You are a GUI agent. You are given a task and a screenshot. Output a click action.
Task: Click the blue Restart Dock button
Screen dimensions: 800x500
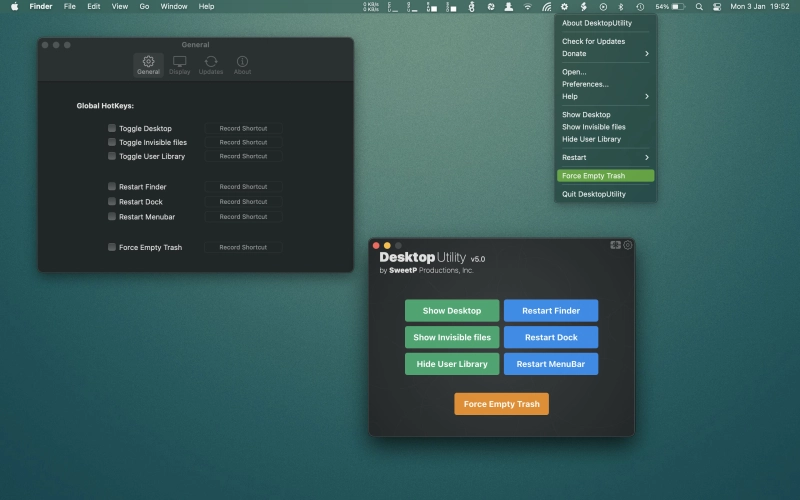[551, 337]
